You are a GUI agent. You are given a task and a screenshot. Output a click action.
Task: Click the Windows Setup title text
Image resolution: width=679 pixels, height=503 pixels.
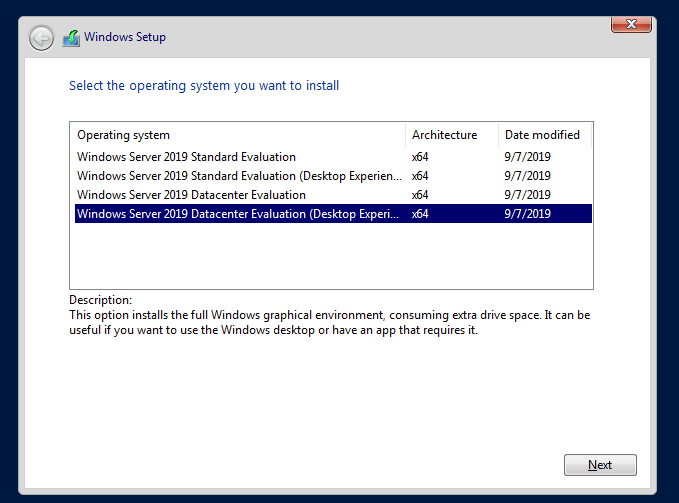click(125, 37)
